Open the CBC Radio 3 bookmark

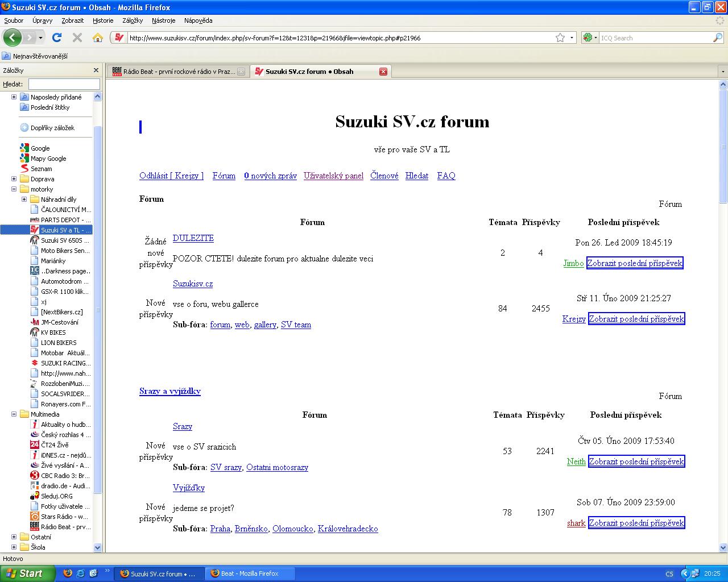(60, 476)
